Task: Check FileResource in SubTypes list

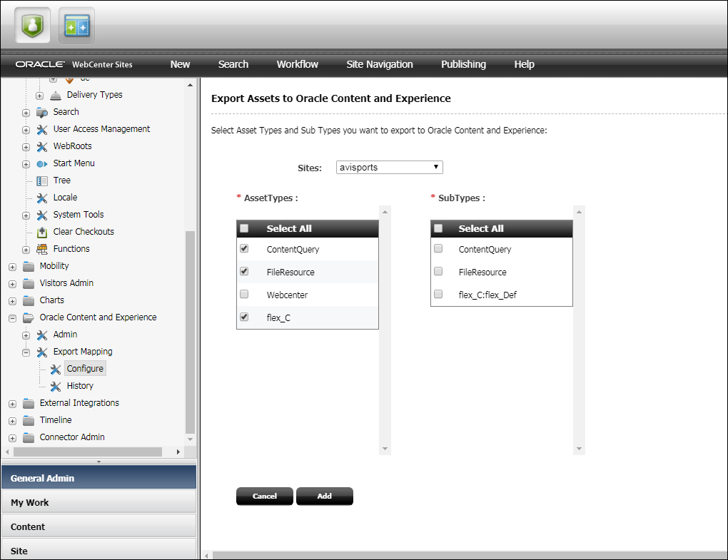Action: click(x=438, y=271)
